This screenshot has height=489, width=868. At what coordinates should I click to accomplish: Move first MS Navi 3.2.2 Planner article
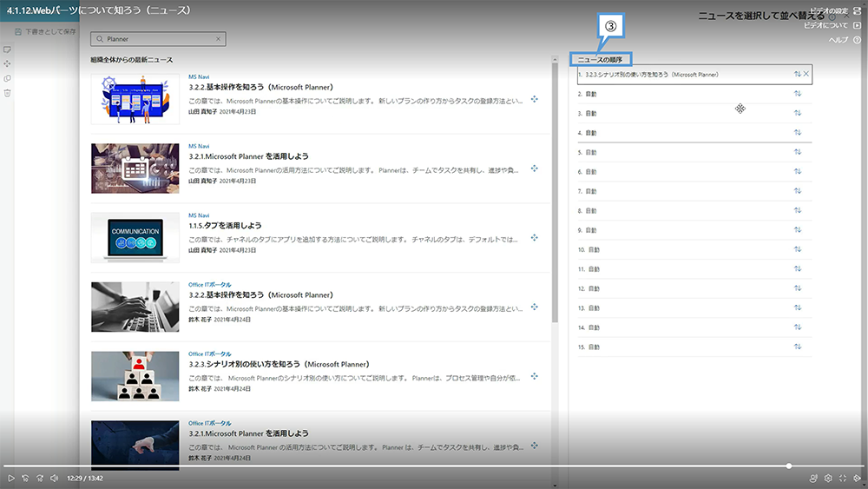pyautogui.click(x=534, y=99)
